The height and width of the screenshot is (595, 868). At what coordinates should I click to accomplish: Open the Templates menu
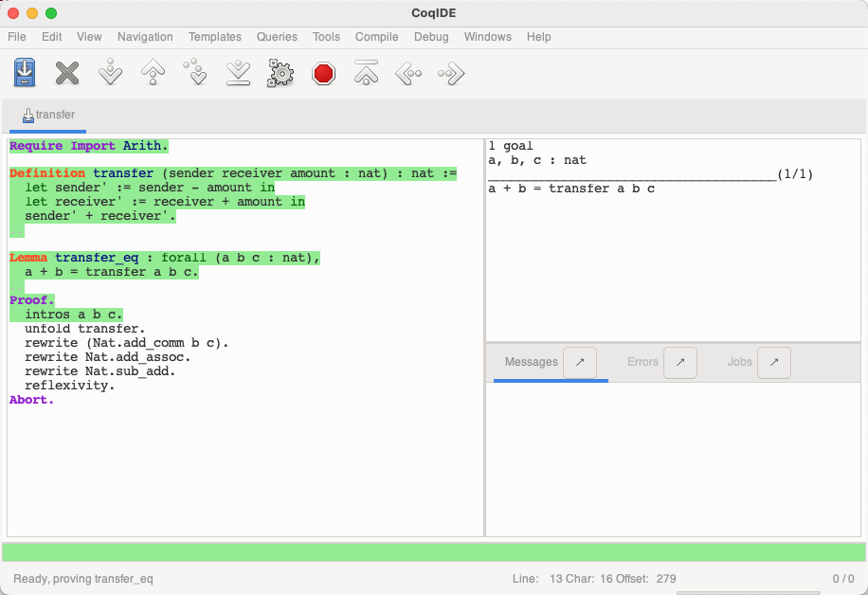point(215,37)
